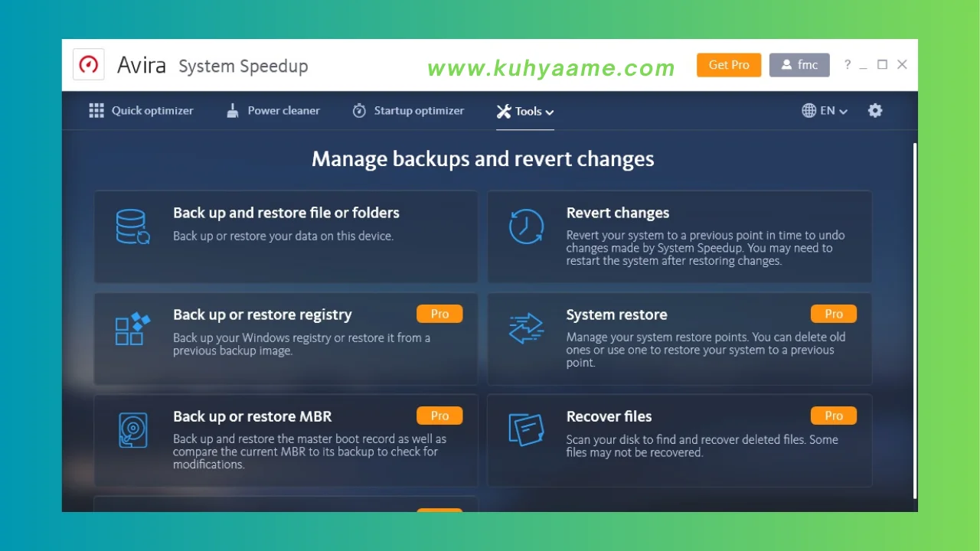980x551 pixels.
Task: Expand the Tools dropdown chevron
Action: click(x=550, y=112)
